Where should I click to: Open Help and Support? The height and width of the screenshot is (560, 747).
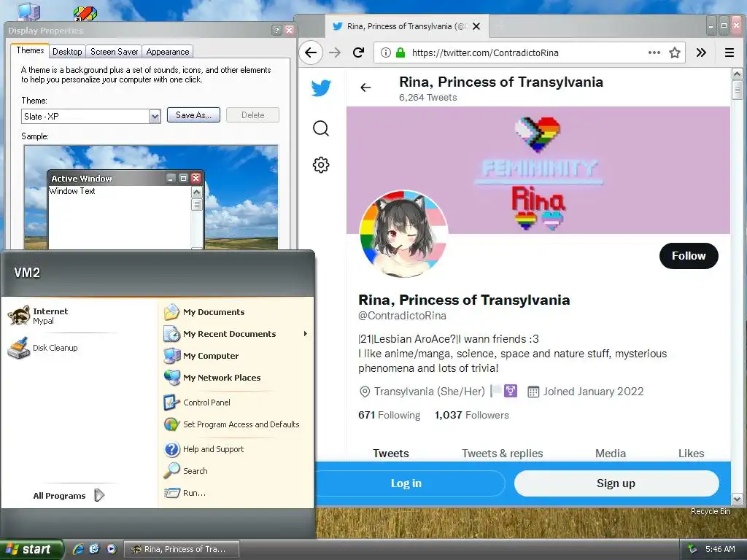pyautogui.click(x=204, y=449)
